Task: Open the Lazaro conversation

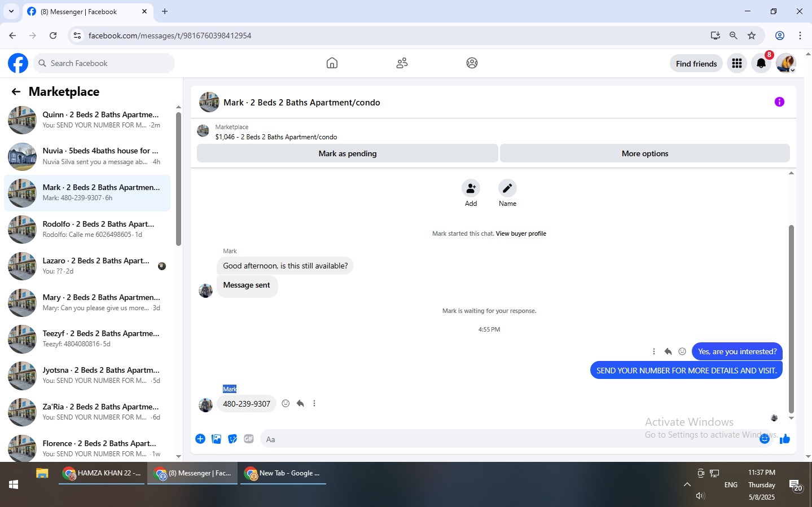Action: (x=87, y=266)
